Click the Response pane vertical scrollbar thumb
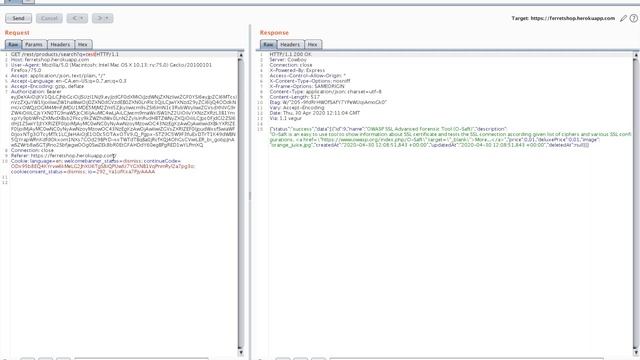640x360 pixels. pyautogui.click(x=636, y=203)
